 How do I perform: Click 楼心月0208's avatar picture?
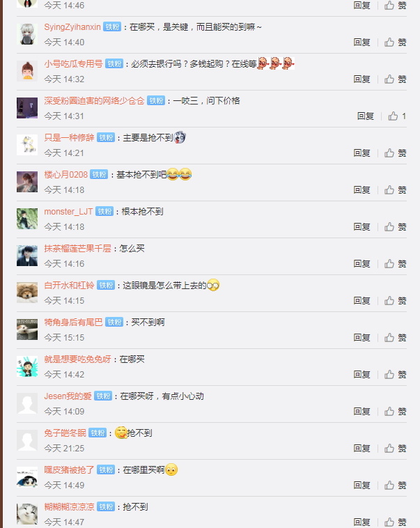pos(27,182)
